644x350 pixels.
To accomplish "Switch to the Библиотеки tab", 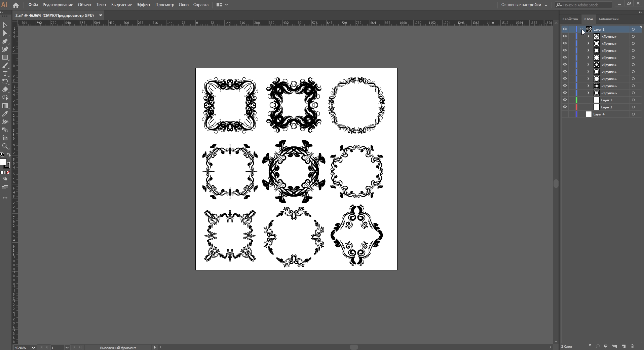I will (608, 19).
